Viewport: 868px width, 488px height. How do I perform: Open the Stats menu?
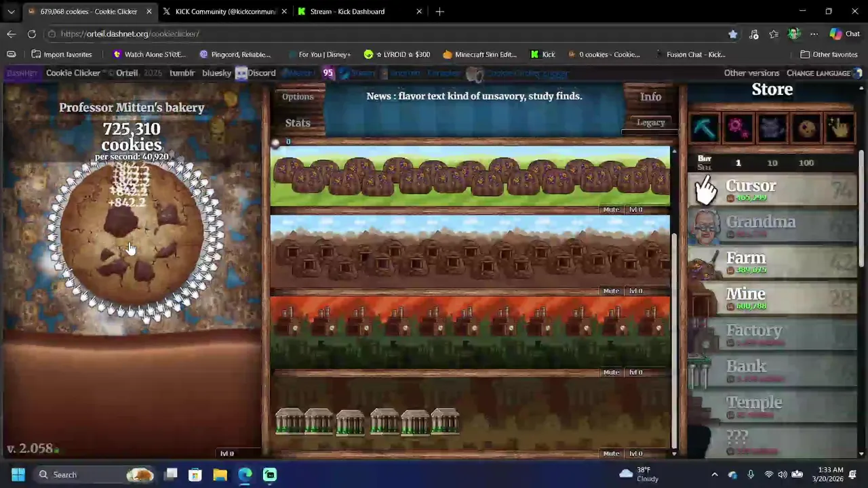[x=298, y=123]
